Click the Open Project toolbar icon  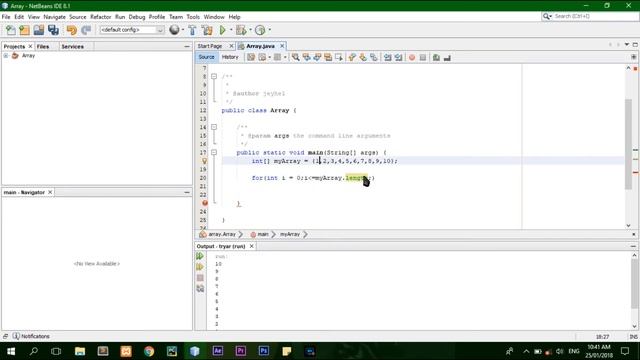(39, 30)
